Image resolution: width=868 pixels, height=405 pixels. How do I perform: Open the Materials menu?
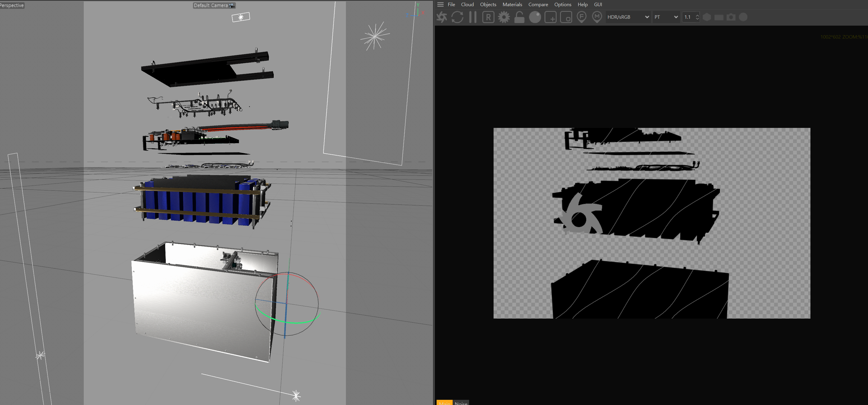pos(512,4)
